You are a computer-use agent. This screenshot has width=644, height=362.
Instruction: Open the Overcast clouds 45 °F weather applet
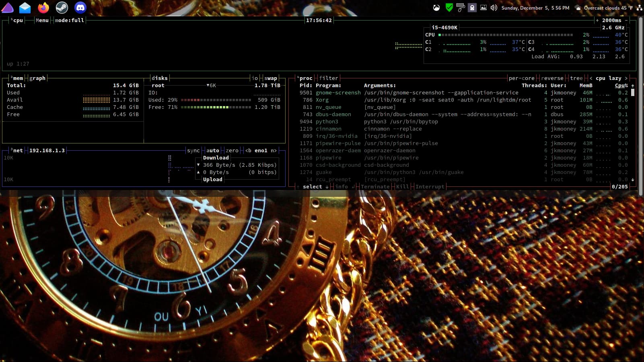click(608, 8)
